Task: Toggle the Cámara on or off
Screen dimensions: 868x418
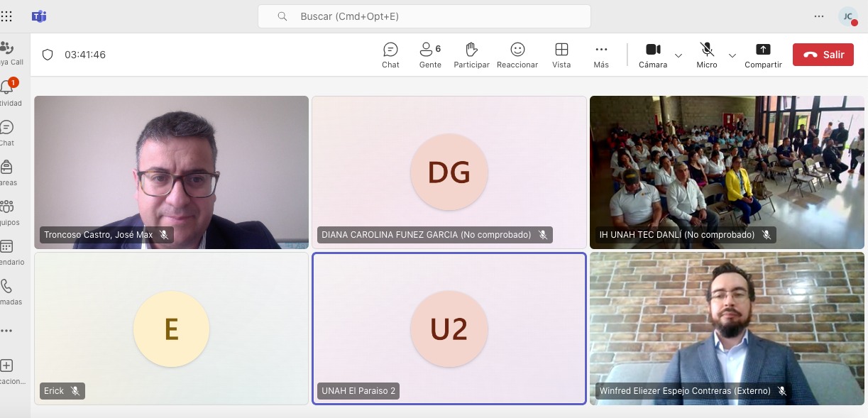Action: pos(653,55)
